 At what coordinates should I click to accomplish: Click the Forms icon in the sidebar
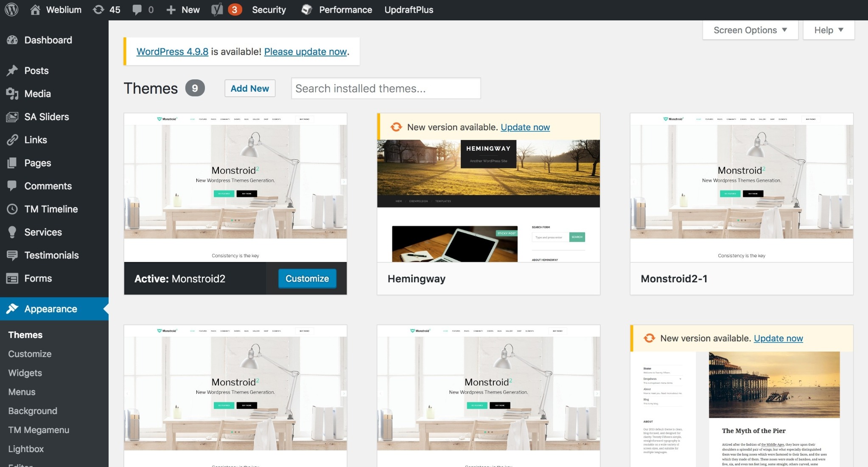[x=12, y=278]
